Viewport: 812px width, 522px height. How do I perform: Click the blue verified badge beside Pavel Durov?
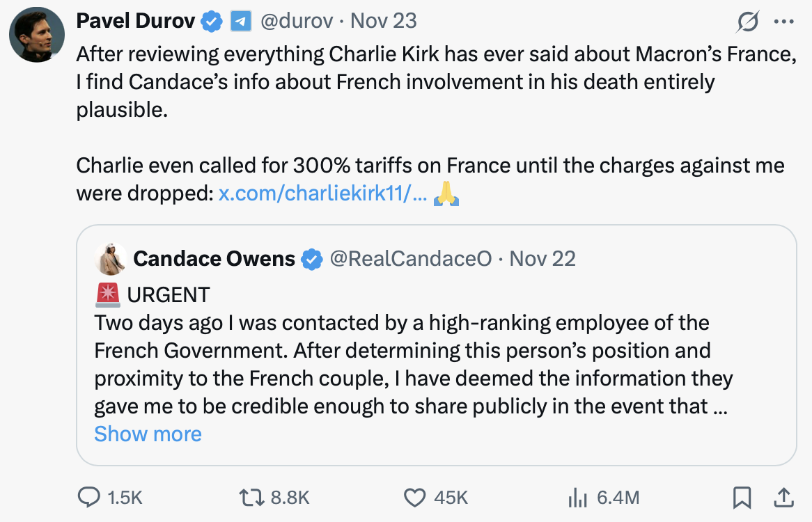(x=212, y=22)
